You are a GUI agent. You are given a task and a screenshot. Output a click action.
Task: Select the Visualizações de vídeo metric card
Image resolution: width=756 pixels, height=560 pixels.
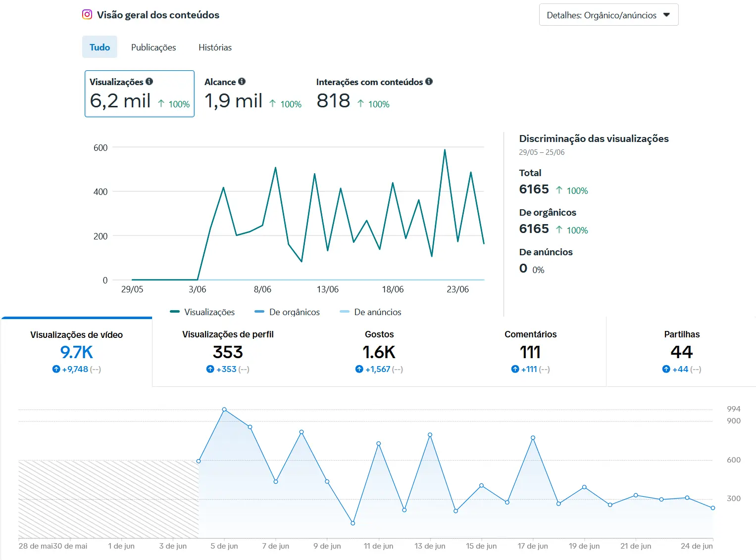[x=76, y=351]
